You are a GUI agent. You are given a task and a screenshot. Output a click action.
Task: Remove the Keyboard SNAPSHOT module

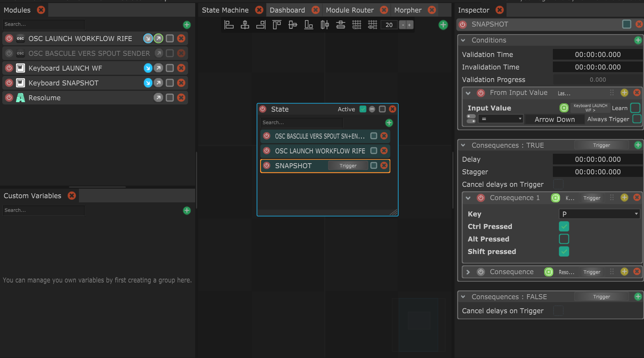point(182,83)
